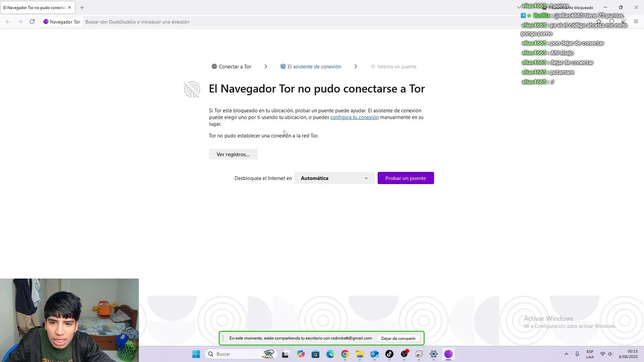Click the 'Intenta un puente' breadcrumb step
The width and height of the screenshot is (644, 362).
click(x=393, y=66)
